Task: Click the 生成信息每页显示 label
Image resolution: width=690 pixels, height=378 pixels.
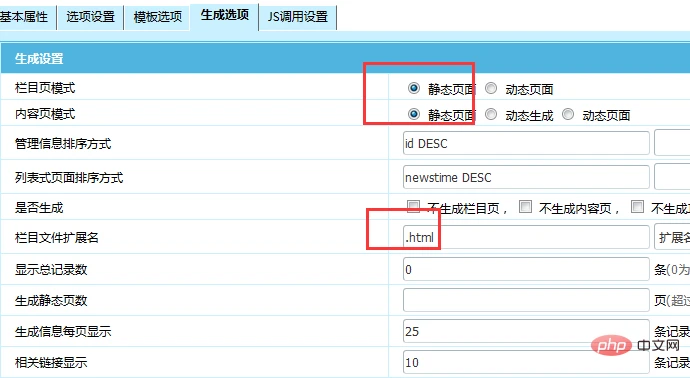Action: [63, 331]
